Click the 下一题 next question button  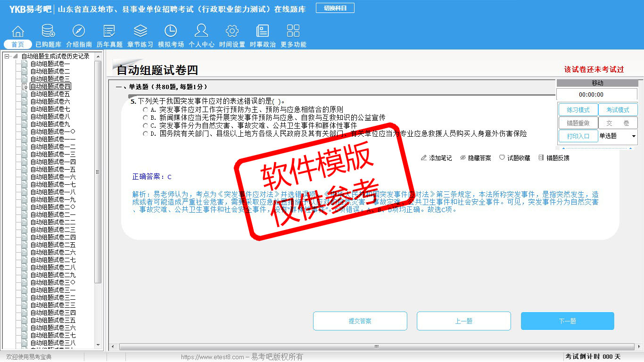click(x=567, y=321)
